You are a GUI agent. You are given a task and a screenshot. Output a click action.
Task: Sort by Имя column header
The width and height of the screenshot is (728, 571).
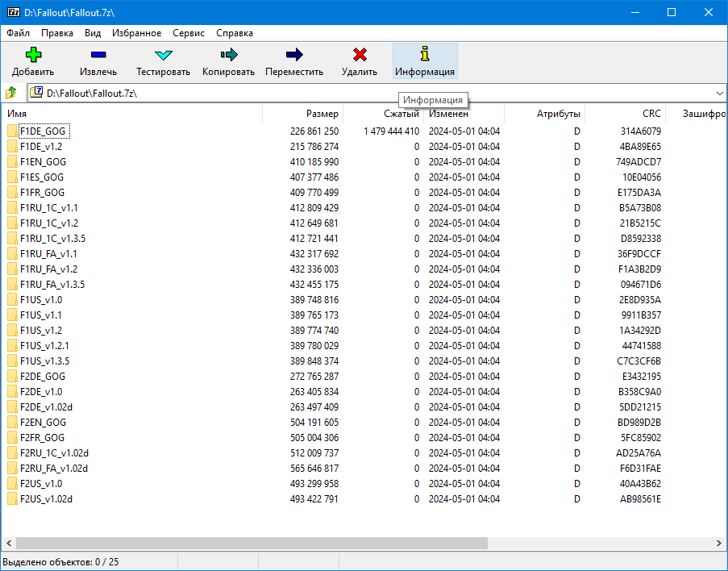[x=132, y=114]
